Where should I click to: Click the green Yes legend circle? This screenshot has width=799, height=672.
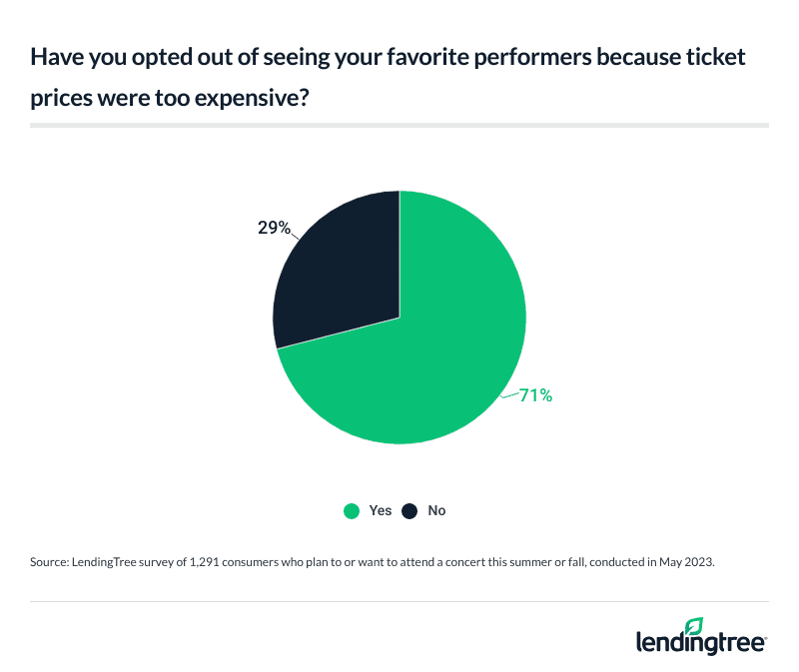tap(352, 510)
